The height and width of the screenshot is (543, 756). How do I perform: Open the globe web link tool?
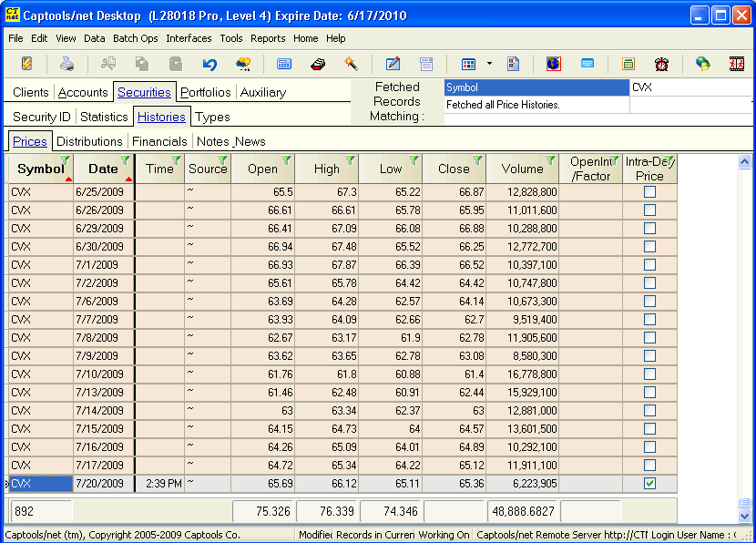tap(700, 64)
